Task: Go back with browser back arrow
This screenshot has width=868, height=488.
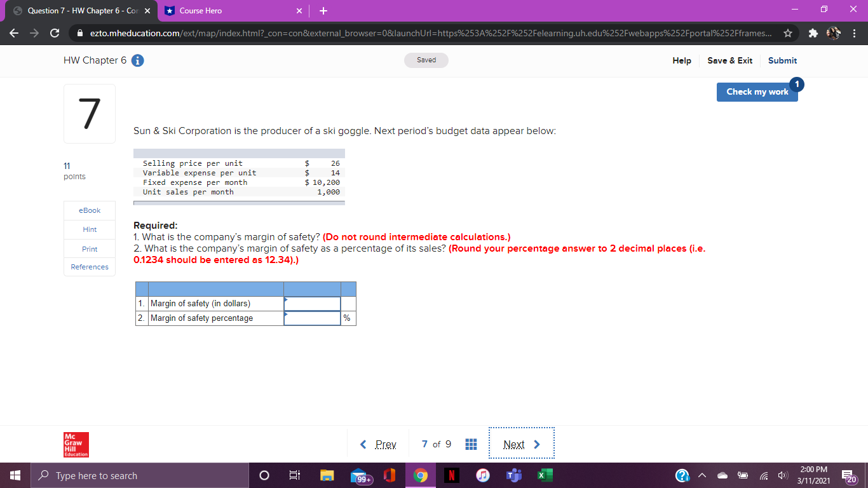Action: (15, 33)
